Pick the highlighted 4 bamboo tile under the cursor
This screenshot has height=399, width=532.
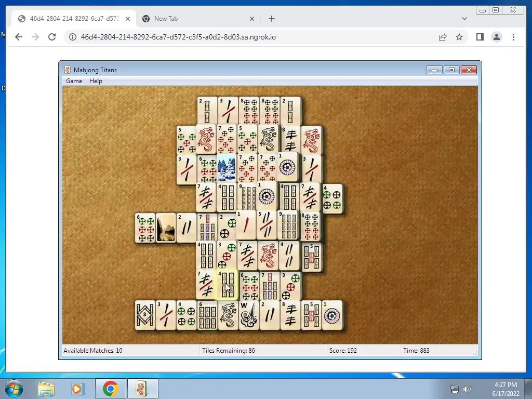click(x=227, y=285)
